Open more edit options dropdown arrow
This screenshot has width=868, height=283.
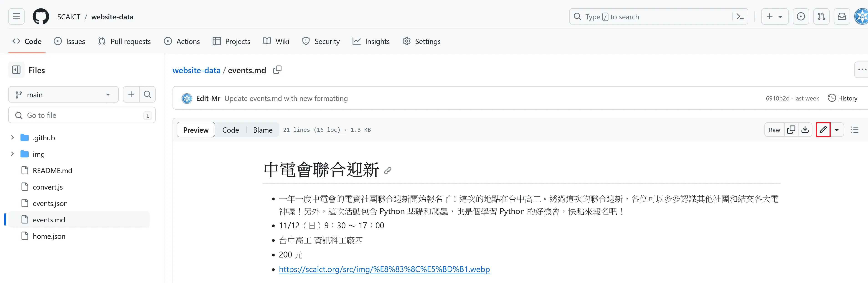pyautogui.click(x=837, y=130)
